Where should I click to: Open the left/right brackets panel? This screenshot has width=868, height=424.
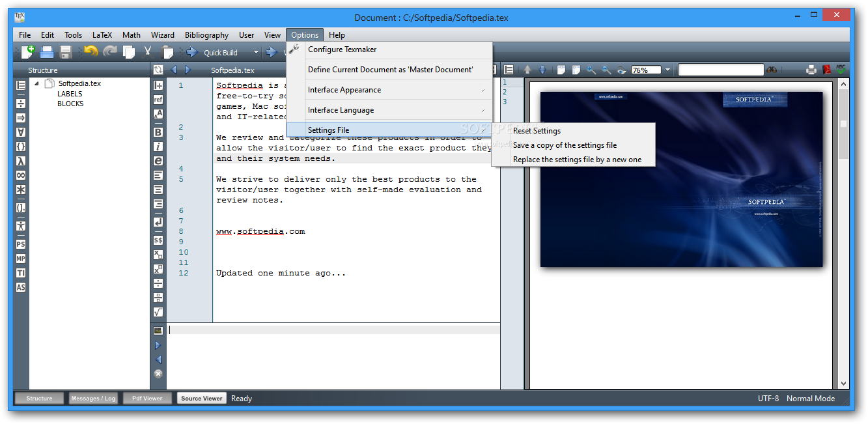tap(21, 208)
